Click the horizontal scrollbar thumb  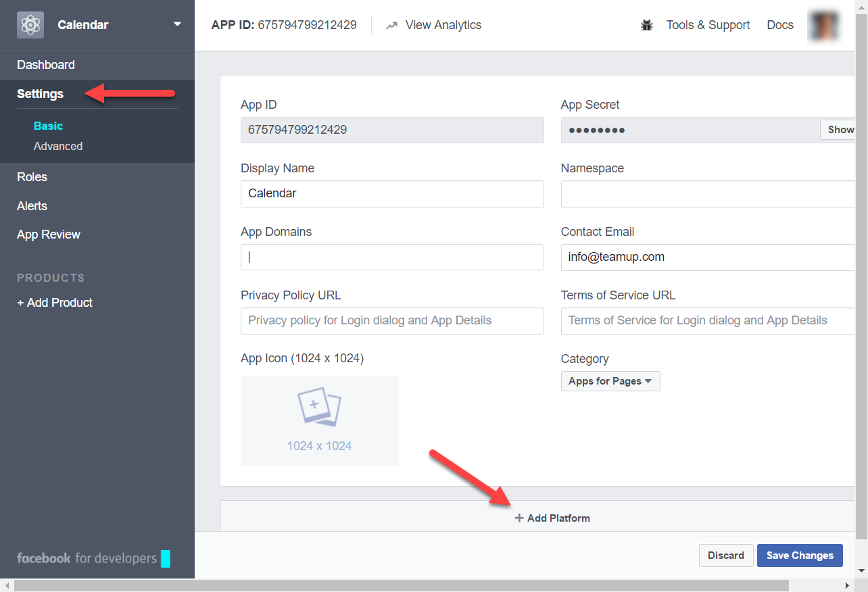pyautogui.click(x=402, y=585)
